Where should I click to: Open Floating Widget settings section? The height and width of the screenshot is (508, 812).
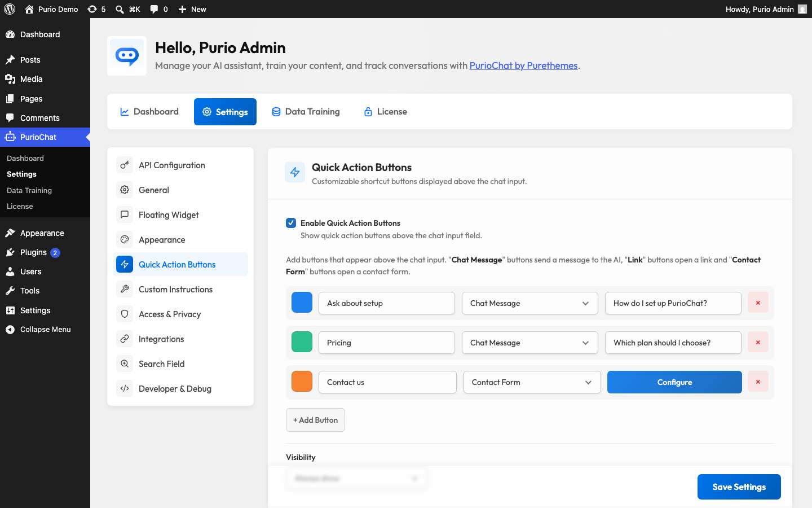tap(180, 214)
